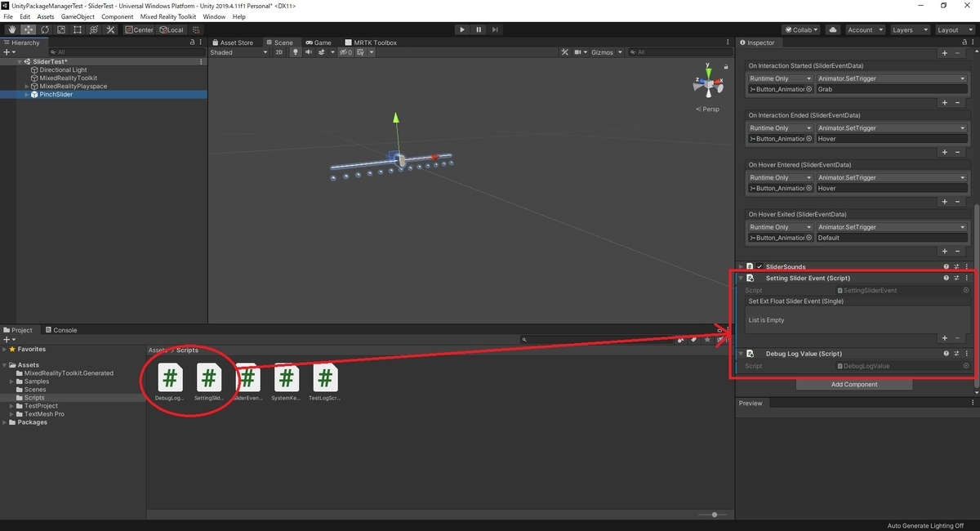Screen dimensions: 980x531
Task: Step one frame forward
Action: click(496, 29)
